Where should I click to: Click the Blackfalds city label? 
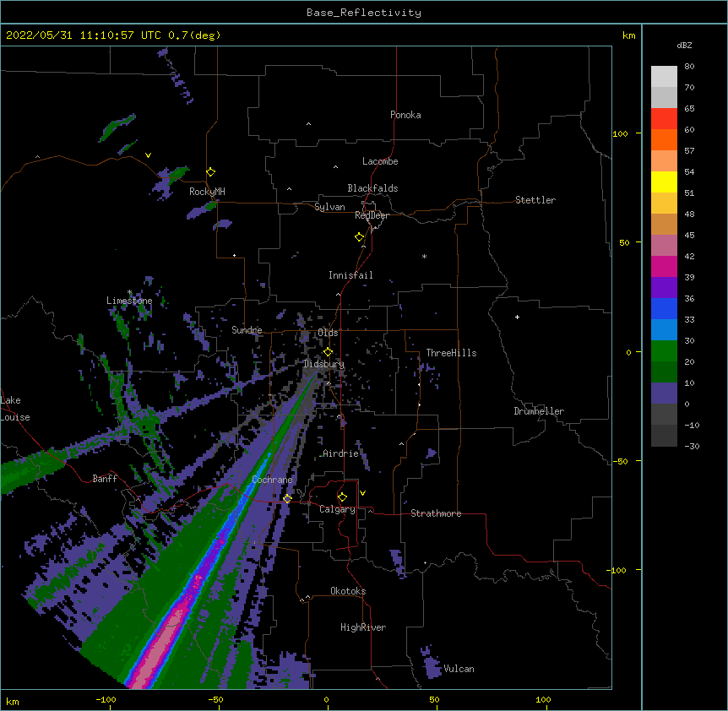click(372, 188)
